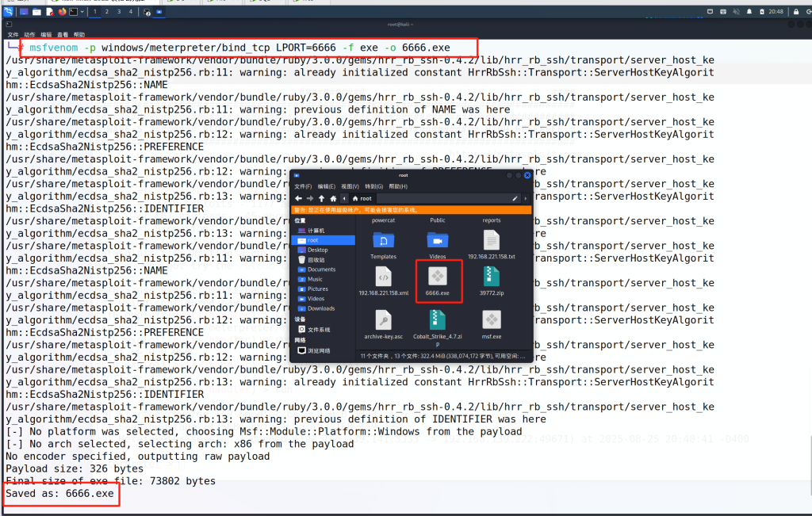
Task: Select Downloads in the sidebar
Action: [324, 308]
